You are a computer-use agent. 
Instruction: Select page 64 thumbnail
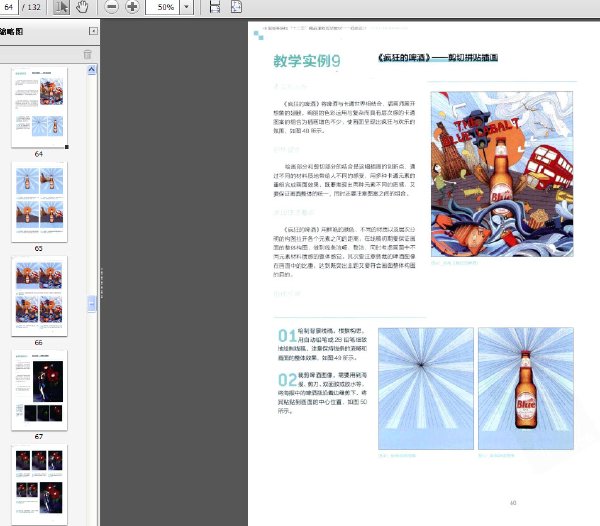tap(39, 107)
